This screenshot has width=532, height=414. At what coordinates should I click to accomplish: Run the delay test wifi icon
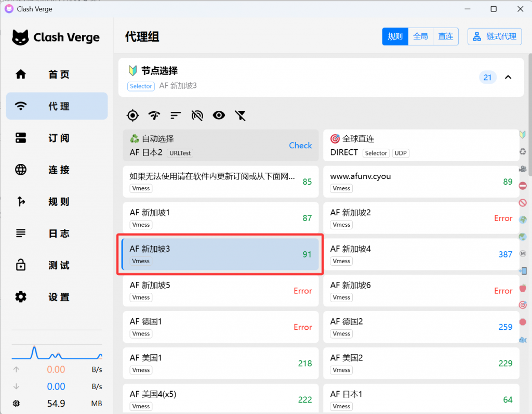[154, 115]
